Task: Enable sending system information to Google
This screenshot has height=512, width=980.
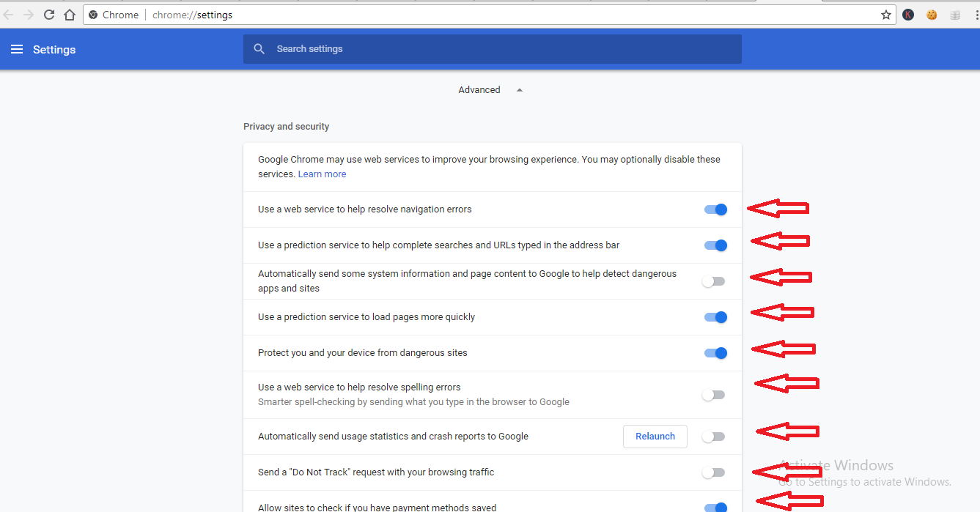Action: (714, 281)
